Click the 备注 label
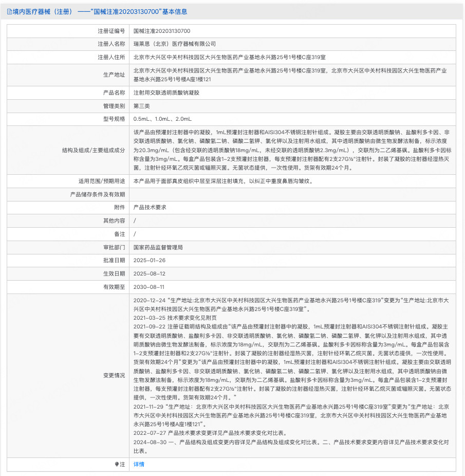465x476 pixels. point(120,234)
